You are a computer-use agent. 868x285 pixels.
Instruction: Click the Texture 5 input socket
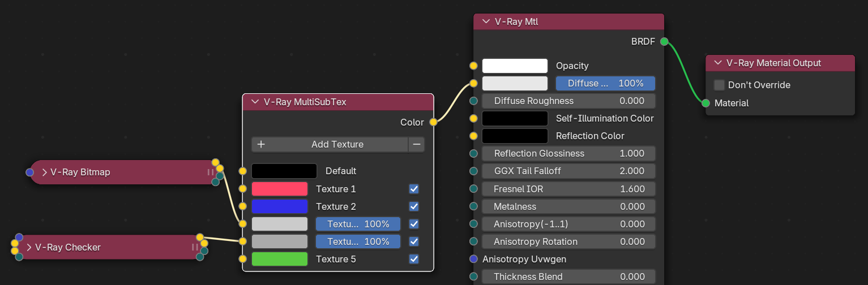pyautogui.click(x=243, y=259)
